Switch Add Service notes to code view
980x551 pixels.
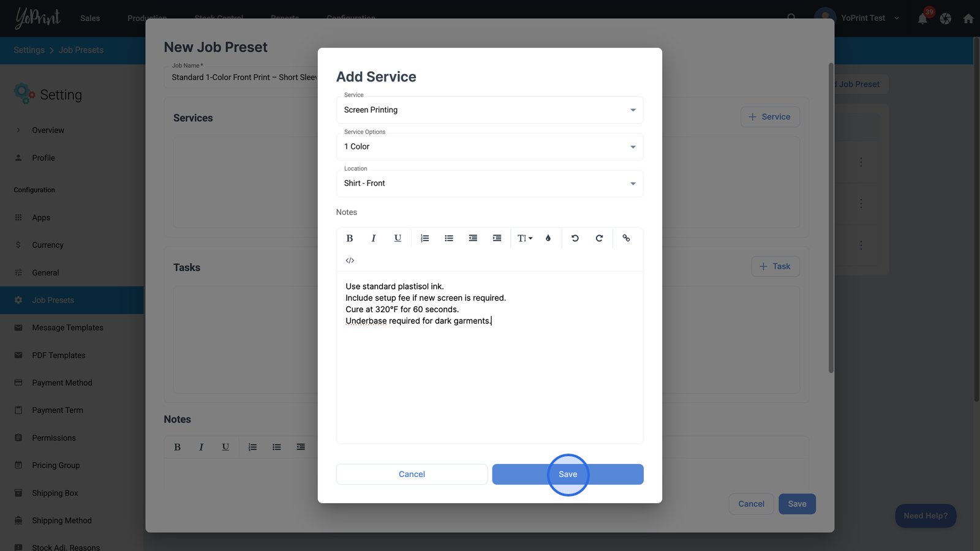click(350, 260)
